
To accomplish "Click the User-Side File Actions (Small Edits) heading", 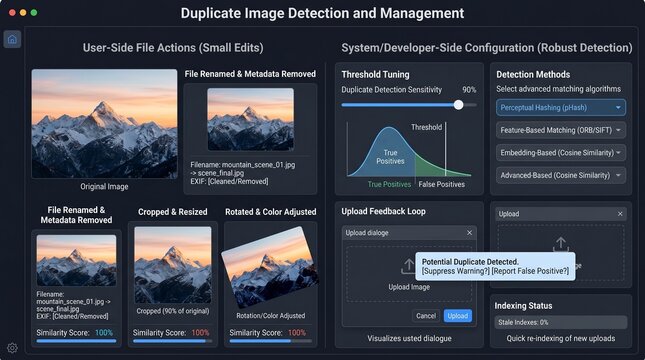I will [x=173, y=48].
